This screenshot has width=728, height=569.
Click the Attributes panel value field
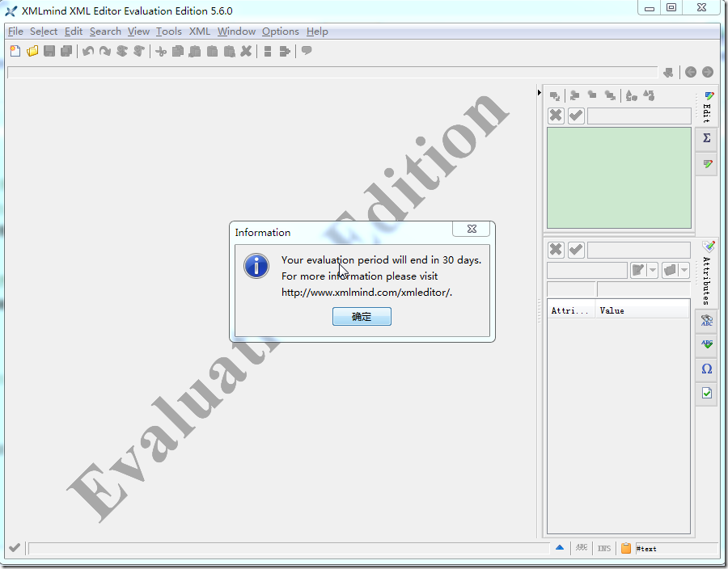click(639, 250)
